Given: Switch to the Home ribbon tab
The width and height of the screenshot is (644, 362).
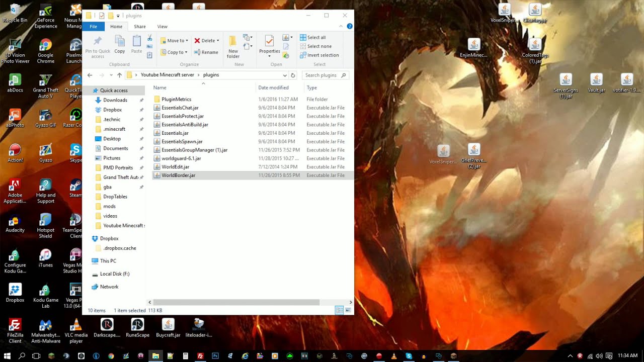Looking at the screenshot, I should pyautogui.click(x=116, y=27).
